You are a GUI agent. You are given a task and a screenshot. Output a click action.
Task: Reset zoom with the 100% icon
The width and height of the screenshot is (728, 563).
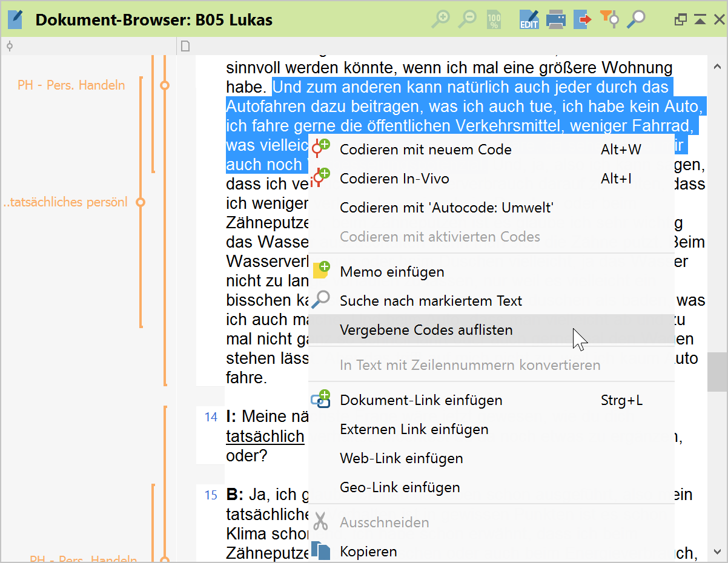click(x=494, y=20)
